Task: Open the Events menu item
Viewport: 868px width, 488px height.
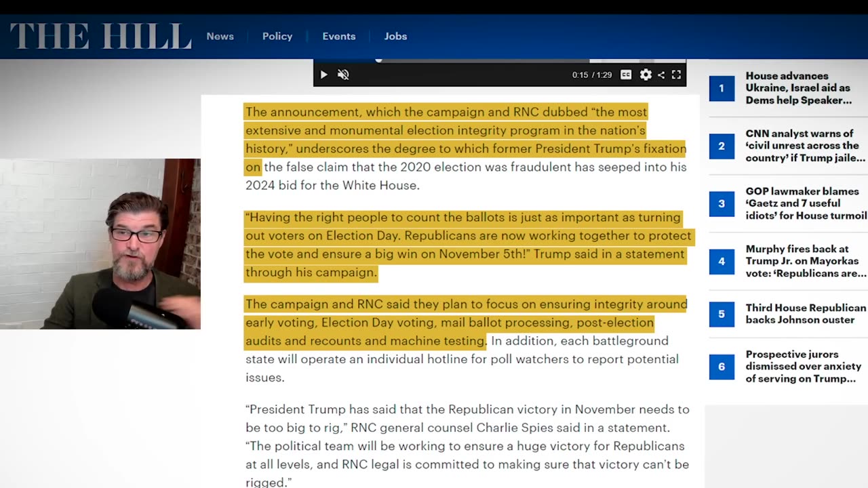Action: pos(339,37)
